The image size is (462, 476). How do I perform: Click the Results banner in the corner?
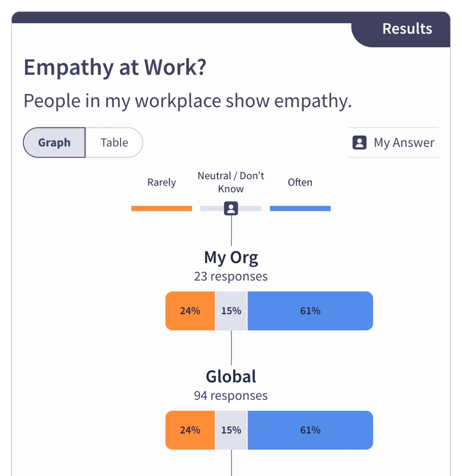406,28
